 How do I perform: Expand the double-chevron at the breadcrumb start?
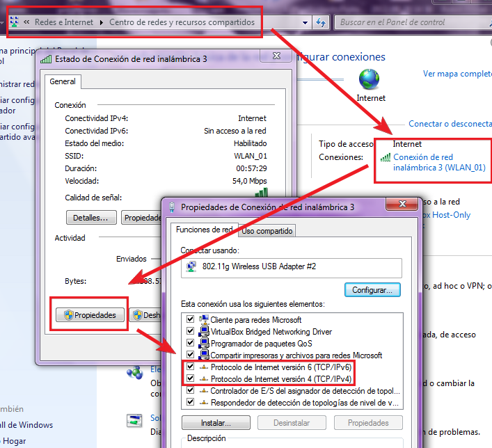(26, 22)
